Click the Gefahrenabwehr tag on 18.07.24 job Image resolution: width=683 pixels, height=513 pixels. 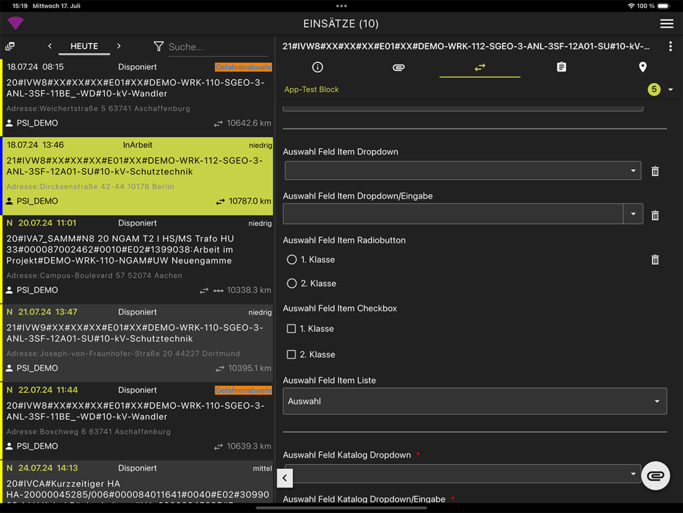(243, 67)
